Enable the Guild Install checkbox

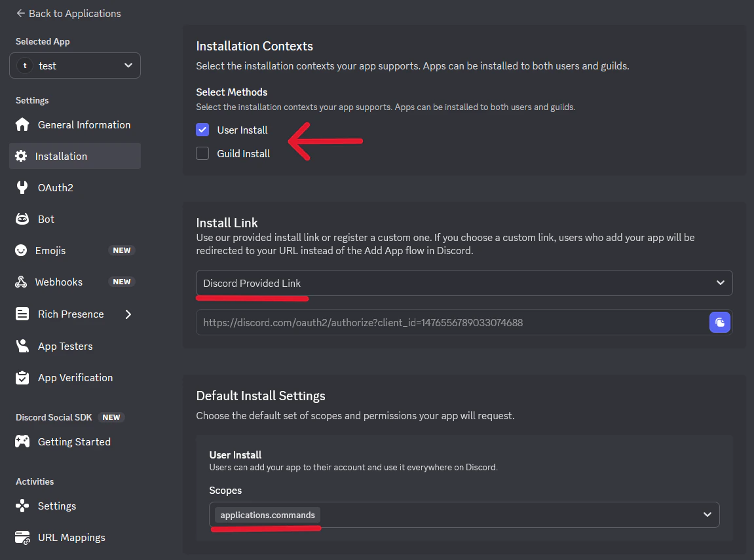point(202,153)
